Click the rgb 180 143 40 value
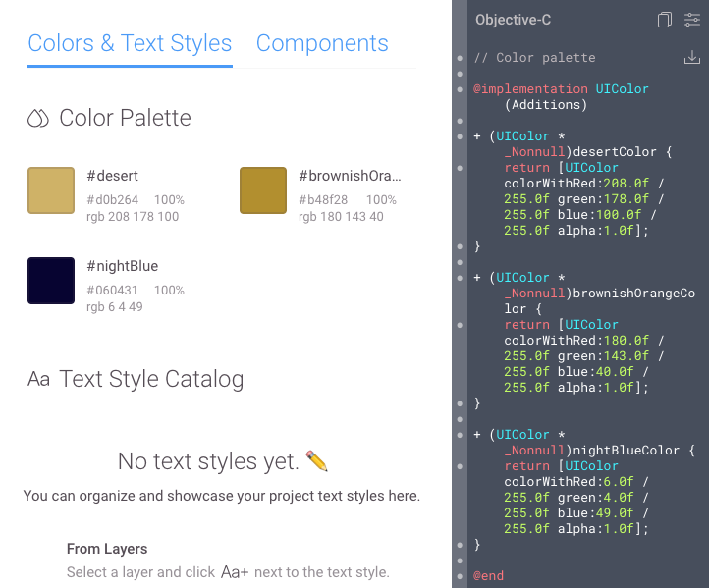Viewport: 709px width, 588px height. pos(341,217)
